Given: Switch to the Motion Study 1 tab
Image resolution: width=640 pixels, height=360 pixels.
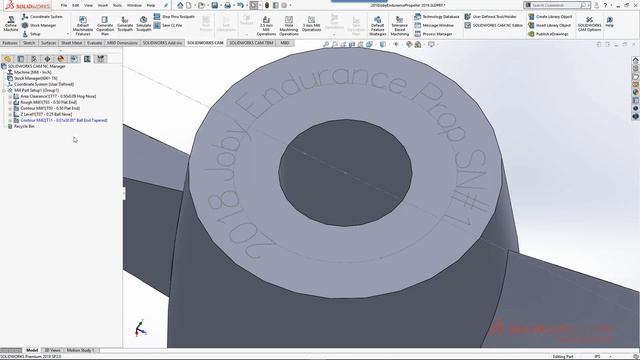Looking at the screenshot, I should 80,350.
